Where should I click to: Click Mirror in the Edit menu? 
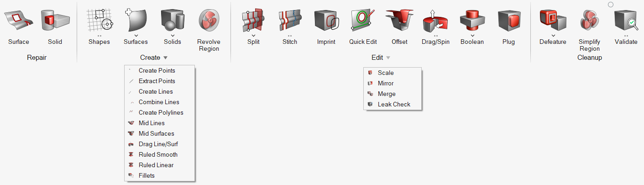coord(386,83)
